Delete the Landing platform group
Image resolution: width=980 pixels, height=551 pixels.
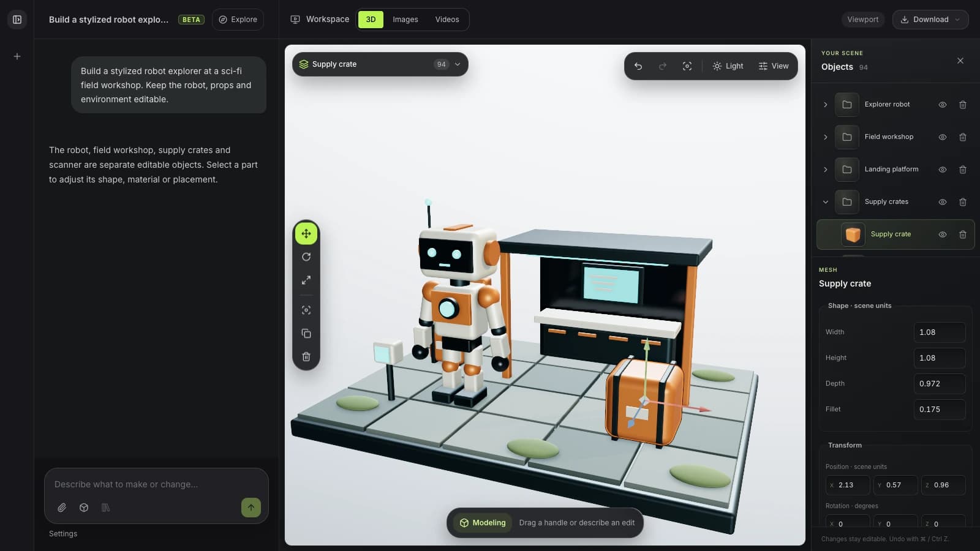963,170
